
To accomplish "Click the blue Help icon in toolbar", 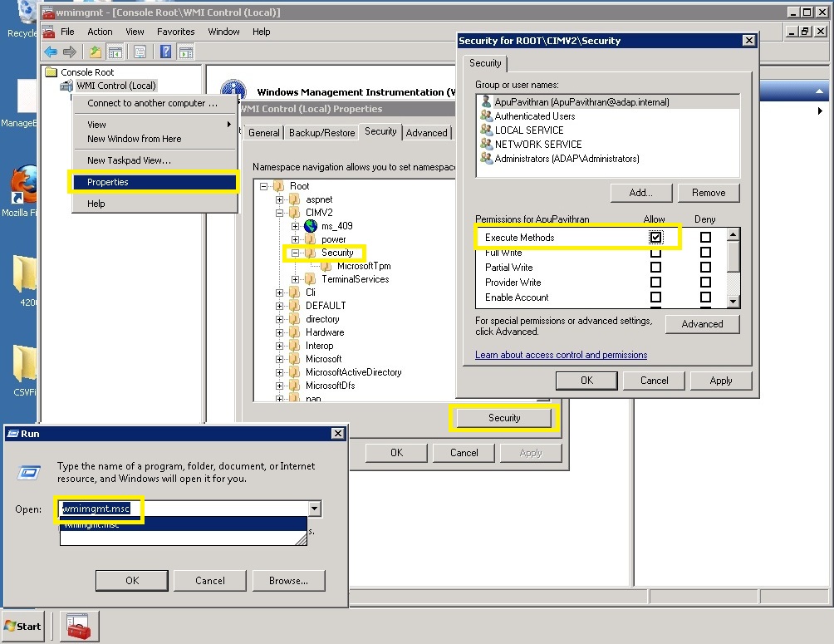I will coord(166,52).
